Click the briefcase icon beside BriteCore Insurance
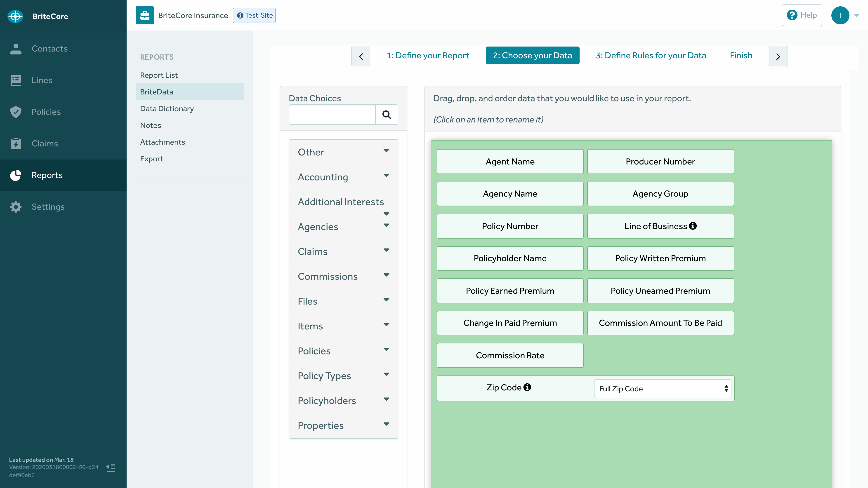The image size is (868, 488). pos(145,15)
